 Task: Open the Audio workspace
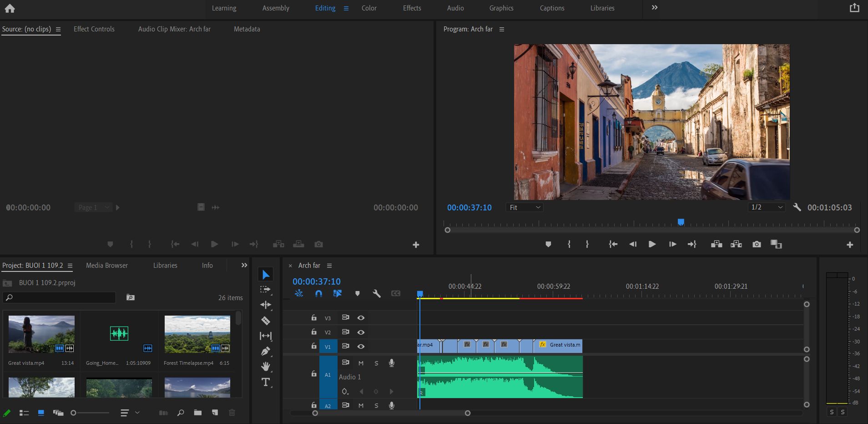[455, 8]
